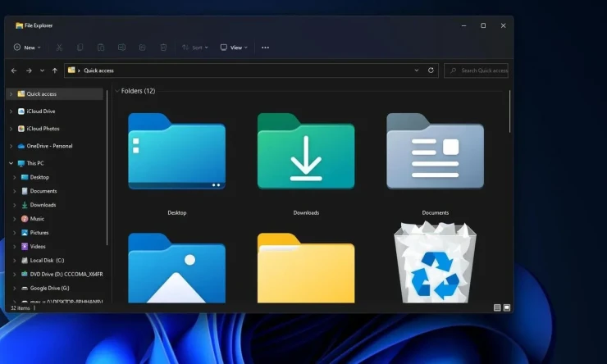This screenshot has height=364, width=607.
Task: Switch to details view in status bar
Action: [497, 308]
